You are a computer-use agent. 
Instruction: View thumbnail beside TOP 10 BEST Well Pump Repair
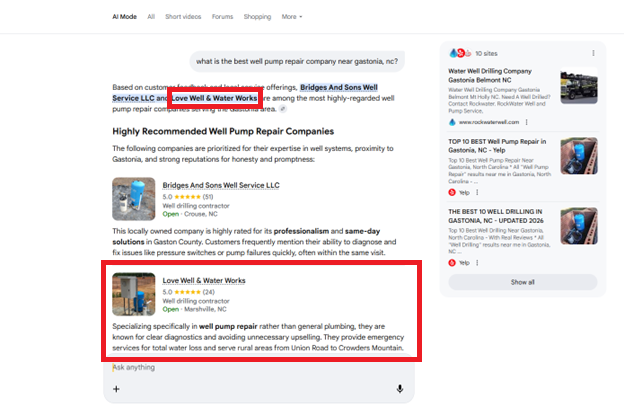point(579,156)
